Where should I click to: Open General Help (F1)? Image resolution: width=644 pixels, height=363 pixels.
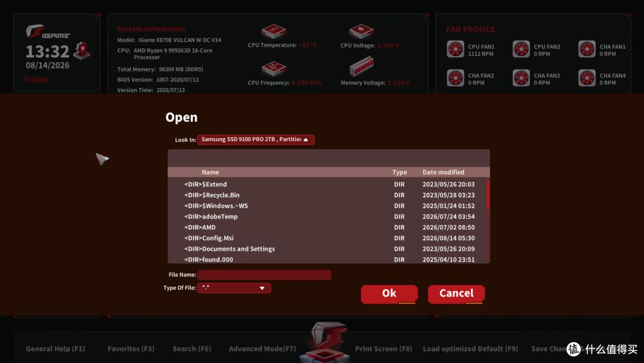[55, 349]
